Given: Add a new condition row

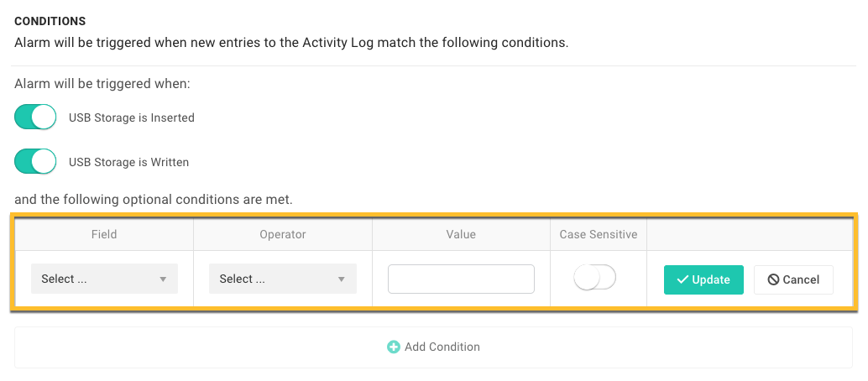Looking at the screenshot, I should (x=433, y=347).
